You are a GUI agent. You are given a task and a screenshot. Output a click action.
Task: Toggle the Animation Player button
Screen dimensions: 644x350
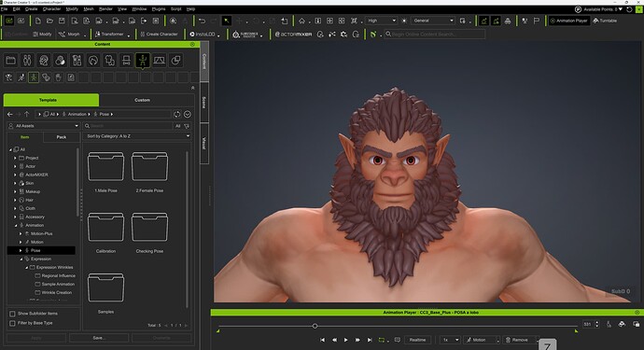tap(568, 21)
